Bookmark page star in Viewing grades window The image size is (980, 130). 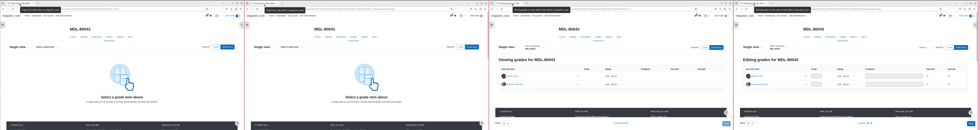coord(696,9)
